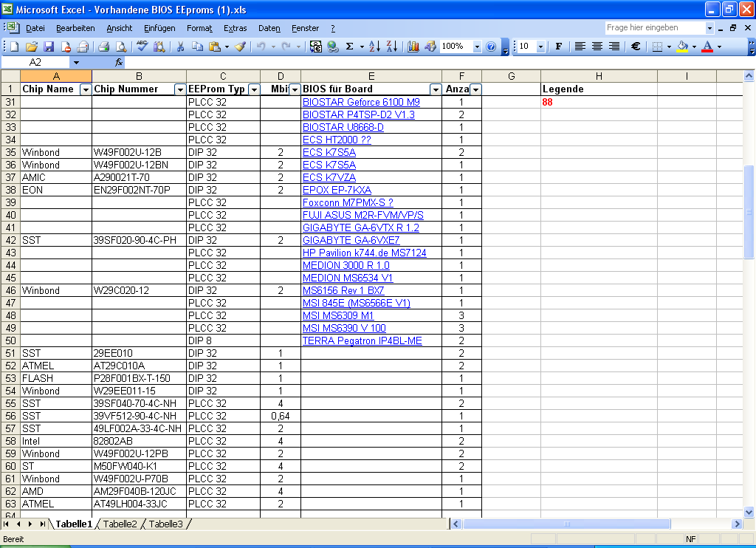The width and height of the screenshot is (756, 548).
Task: Toggle bold F formatting
Action: click(x=559, y=47)
